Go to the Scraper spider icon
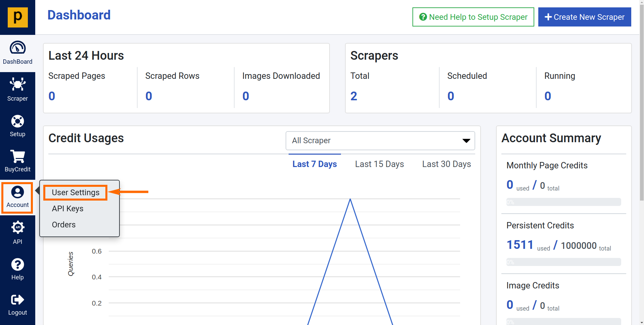Image resolution: width=644 pixels, height=325 pixels. [x=17, y=84]
